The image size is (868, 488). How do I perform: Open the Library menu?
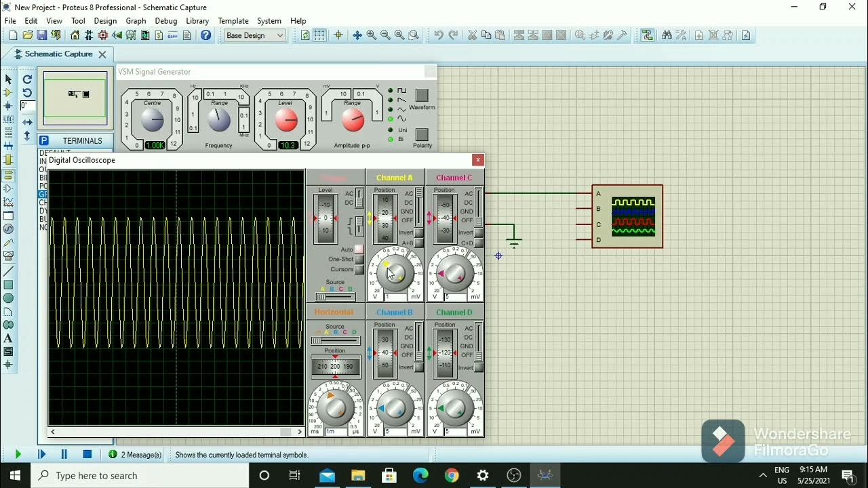coord(197,21)
